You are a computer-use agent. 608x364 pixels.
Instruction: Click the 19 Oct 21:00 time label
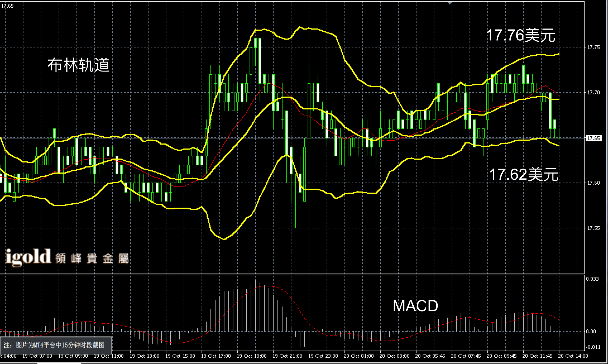coord(287,356)
